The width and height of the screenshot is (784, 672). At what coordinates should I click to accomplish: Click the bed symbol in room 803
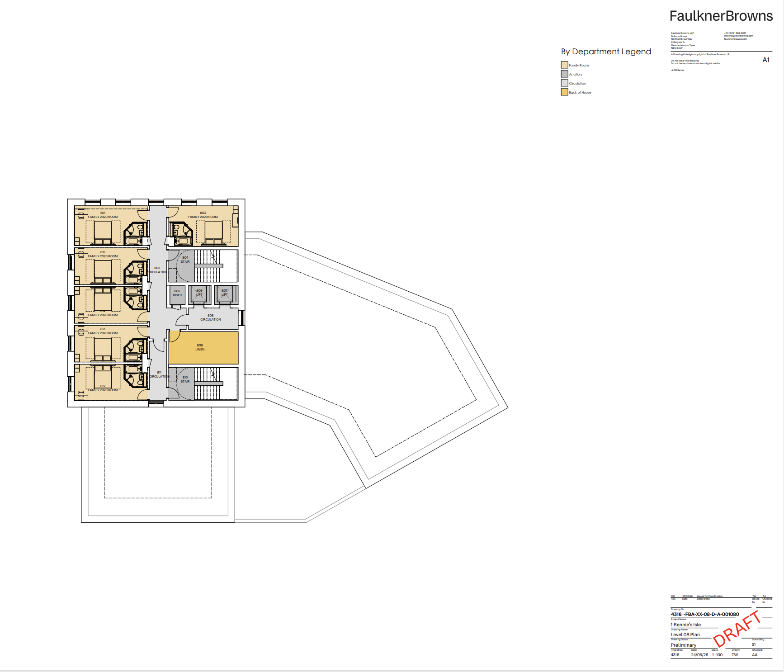coord(213,233)
